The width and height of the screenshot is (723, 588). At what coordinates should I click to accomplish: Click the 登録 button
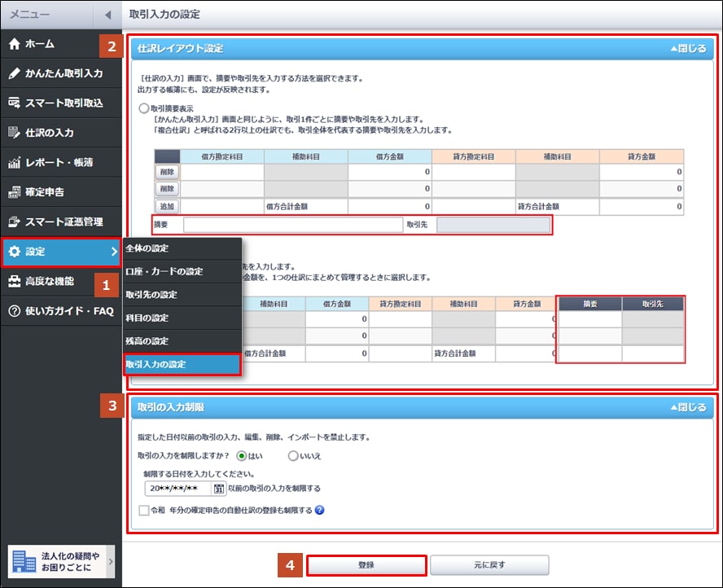[366, 565]
